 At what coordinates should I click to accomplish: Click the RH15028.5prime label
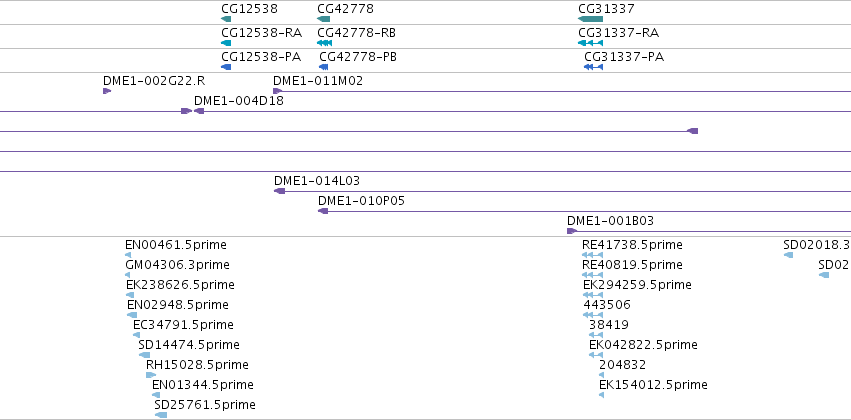pyautogui.click(x=198, y=365)
